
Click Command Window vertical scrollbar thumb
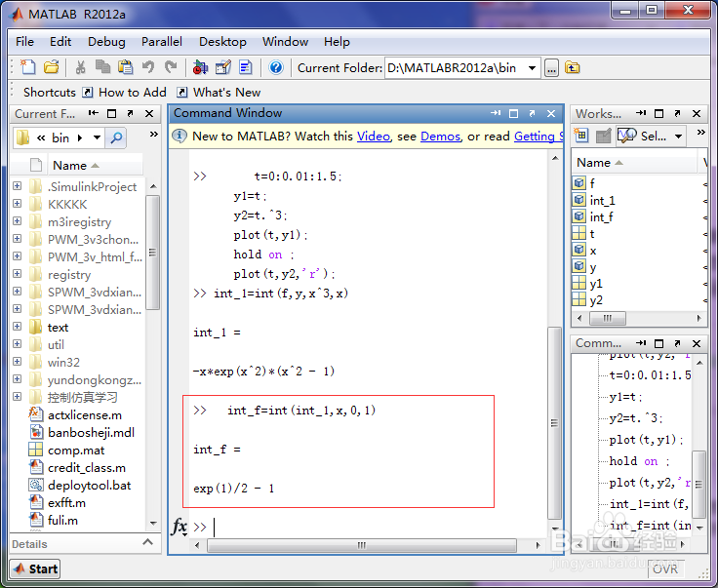554,423
